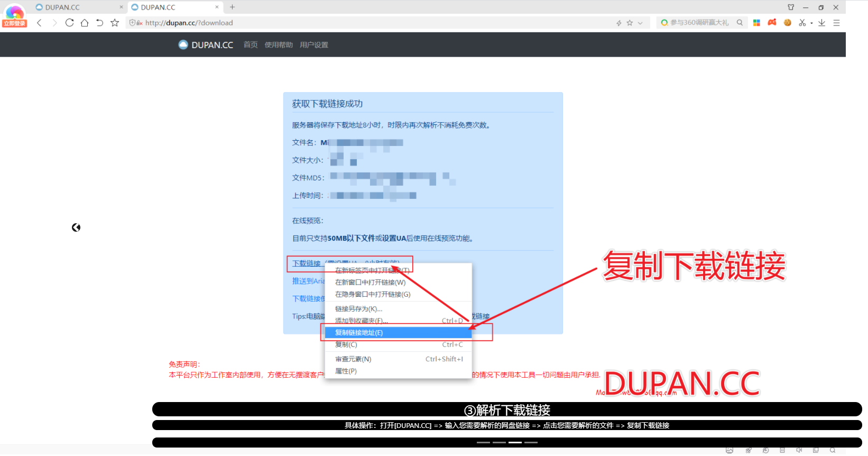Click the browser forward arrow
Image resolution: width=868 pixels, height=456 pixels.
54,23
